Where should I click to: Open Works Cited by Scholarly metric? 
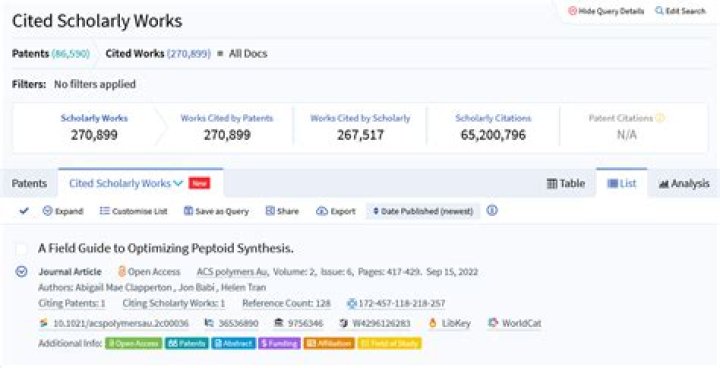coord(360,127)
